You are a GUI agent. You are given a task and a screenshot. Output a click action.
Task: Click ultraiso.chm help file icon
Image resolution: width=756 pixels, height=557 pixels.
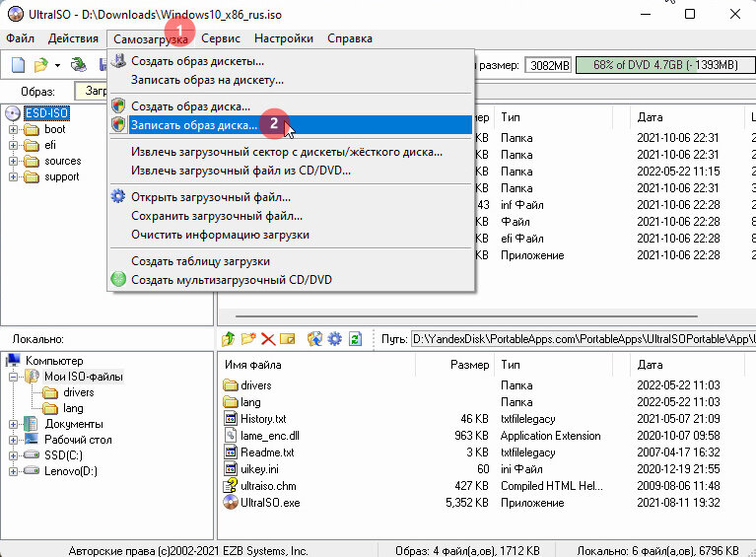point(231,485)
